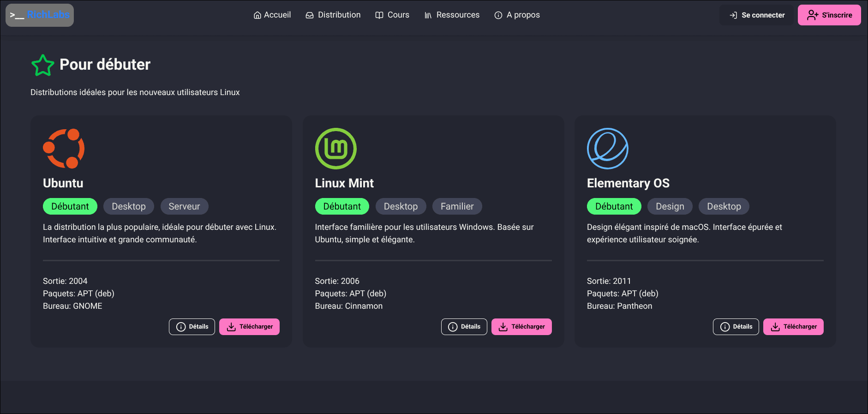Select the Débutant tag on Elementary OS card
Screen dimensions: 868x414
[x=614, y=206]
